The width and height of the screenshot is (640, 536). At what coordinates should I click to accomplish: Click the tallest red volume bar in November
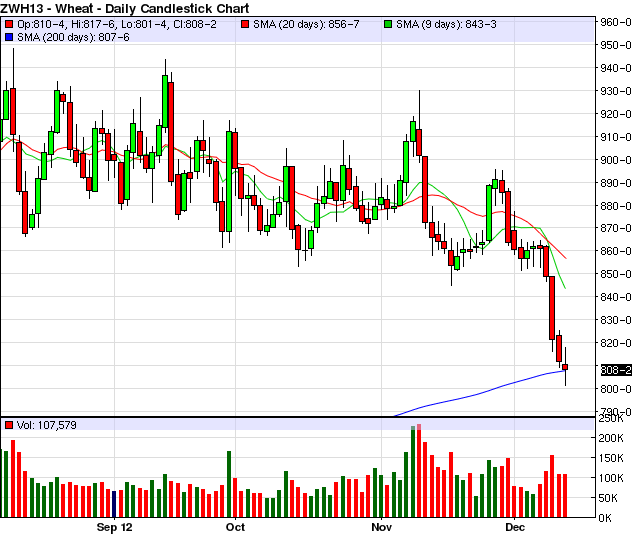[419, 471]
